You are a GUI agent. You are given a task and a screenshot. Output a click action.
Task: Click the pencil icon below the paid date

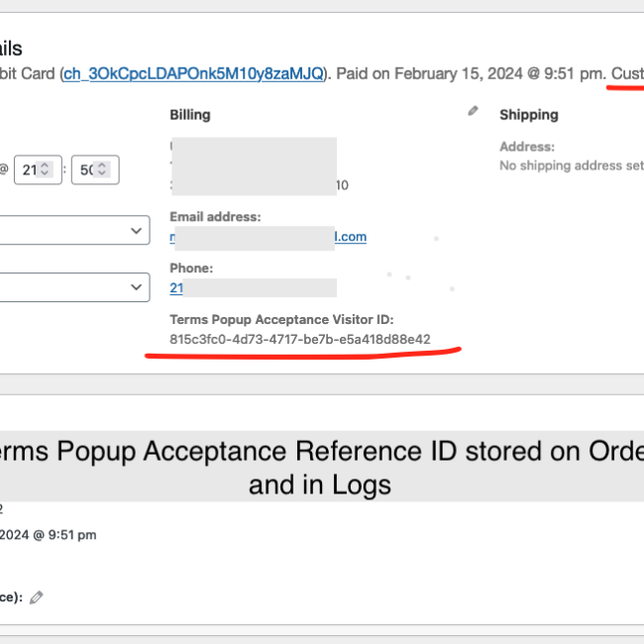click(x=37, y=597)
